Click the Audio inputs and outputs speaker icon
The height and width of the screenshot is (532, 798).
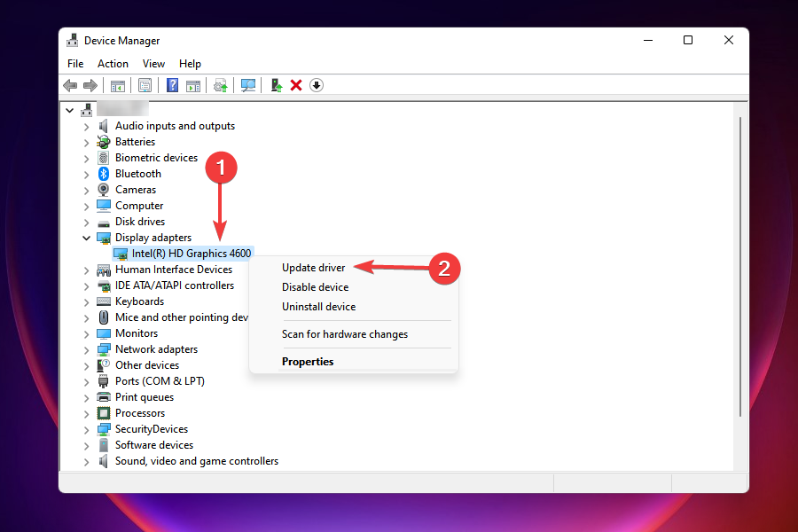(x=104, y=126)
